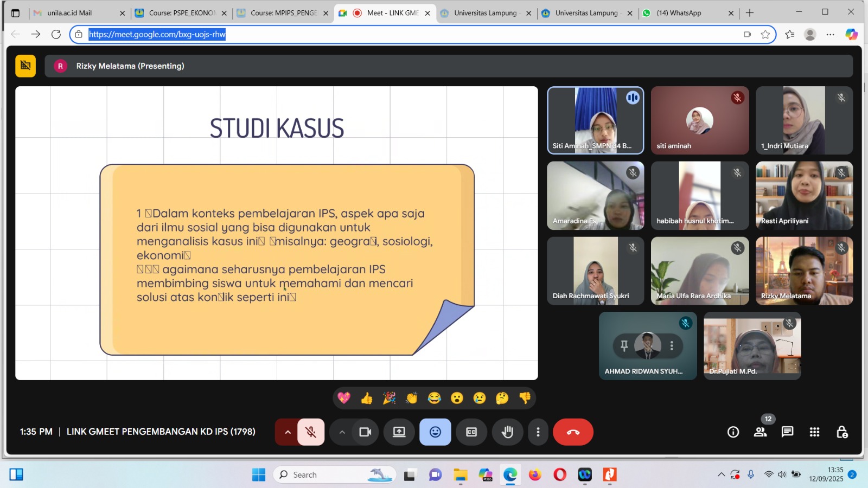Switch to the unila.ac.id Mail tab
Image resolution: width=868 pixels, height=488 pixels.
[69, 13]
